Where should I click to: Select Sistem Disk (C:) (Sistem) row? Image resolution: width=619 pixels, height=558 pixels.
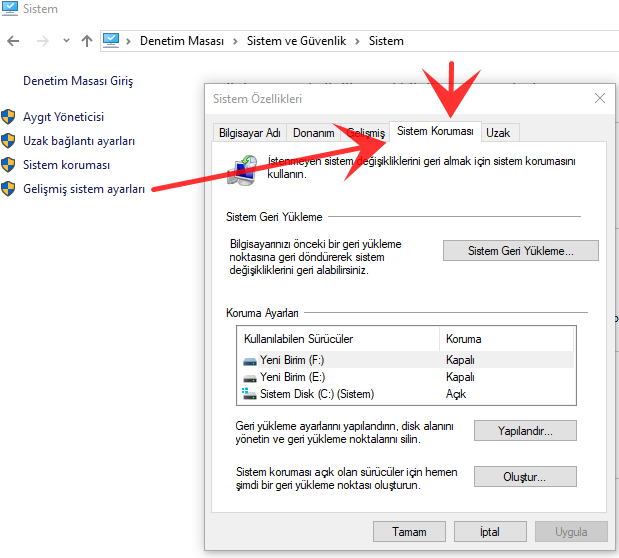point(407,394)
